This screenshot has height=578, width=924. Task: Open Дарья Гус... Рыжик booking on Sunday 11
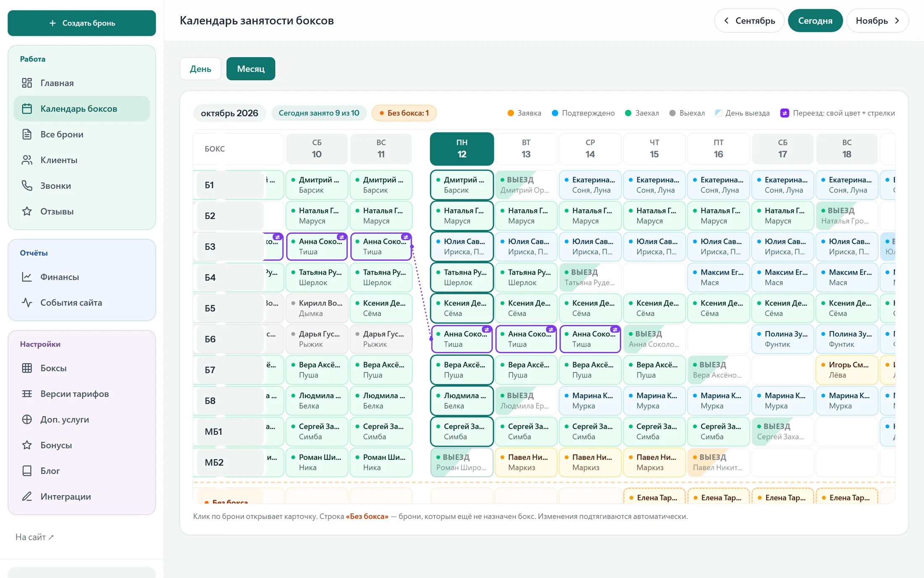click(381, 339)
